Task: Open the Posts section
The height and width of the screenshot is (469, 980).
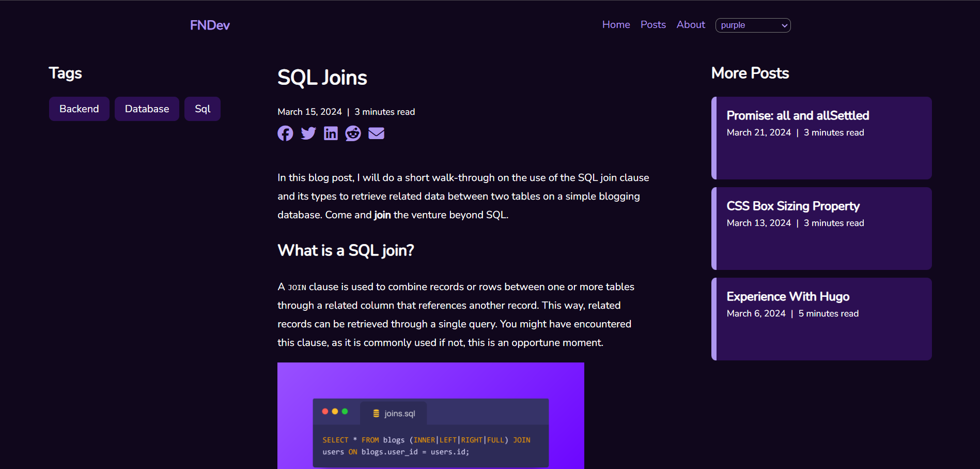Action: 652,24
